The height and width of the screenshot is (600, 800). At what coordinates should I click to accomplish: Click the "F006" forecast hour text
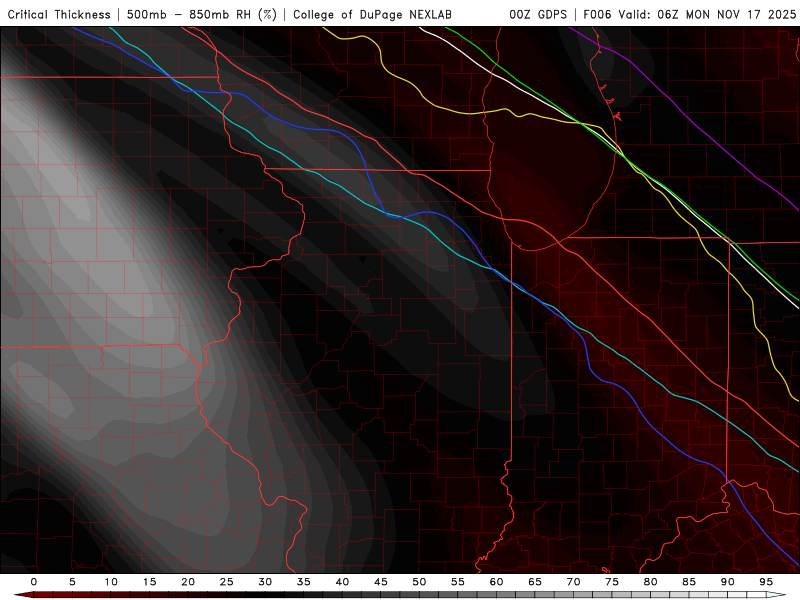(597, 14)
